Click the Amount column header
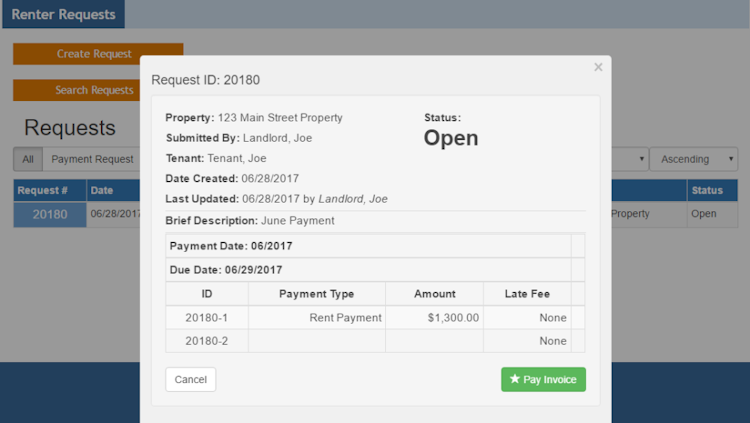 click(x=434, y=294)
